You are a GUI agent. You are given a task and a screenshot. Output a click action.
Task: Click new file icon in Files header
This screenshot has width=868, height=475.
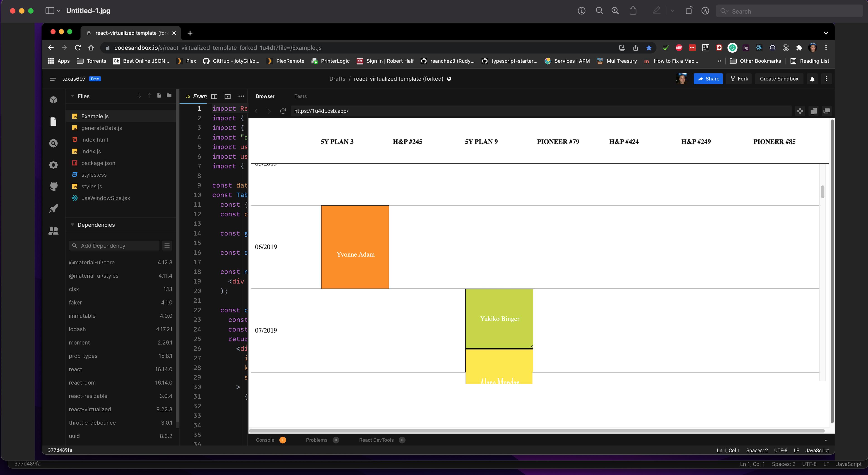159,96
